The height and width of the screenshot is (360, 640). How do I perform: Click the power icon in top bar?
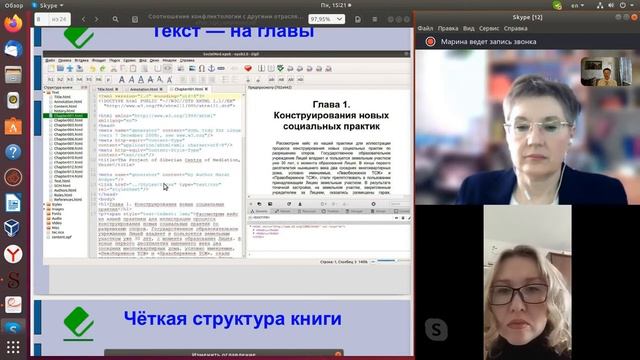623,5
